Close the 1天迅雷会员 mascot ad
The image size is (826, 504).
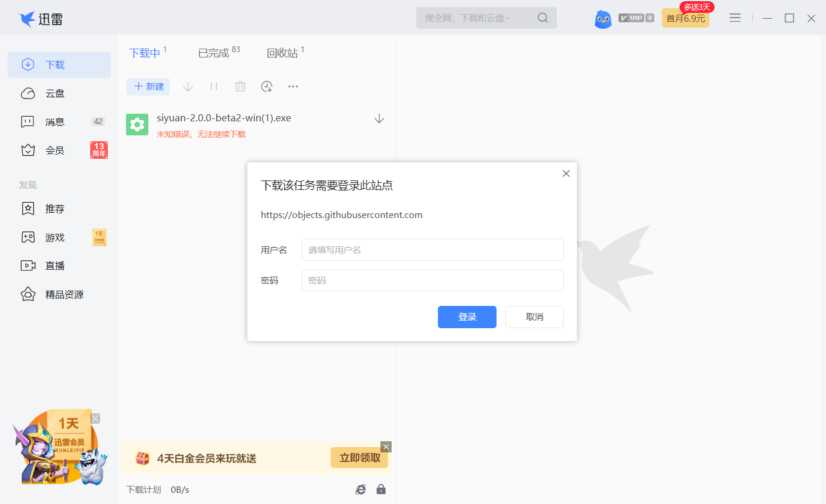pos(96,418)
